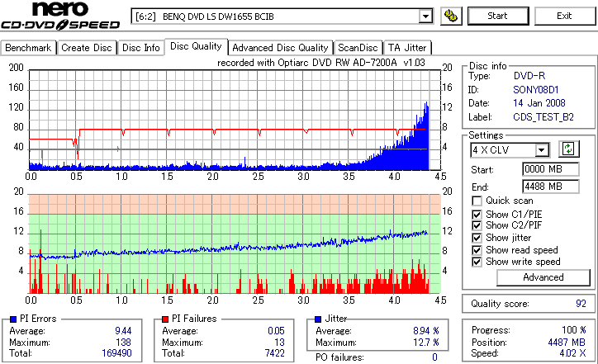Click the Progress value 100 %
This screenshot has height=364, width=598.
click(x=574, y=330)
